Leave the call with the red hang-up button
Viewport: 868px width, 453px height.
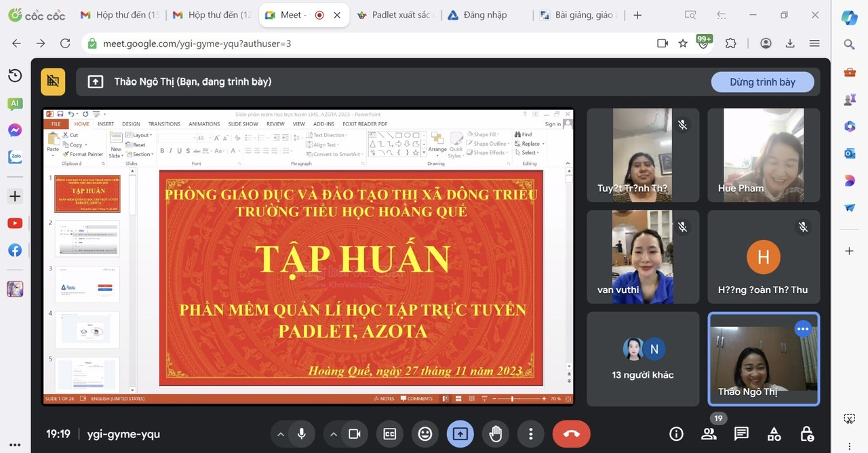tap(571, 434)
